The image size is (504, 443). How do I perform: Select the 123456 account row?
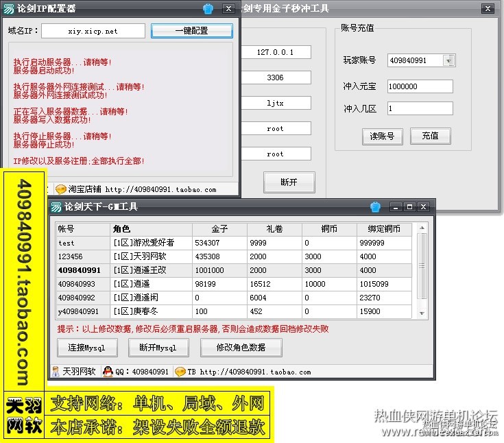[x=234, y=256]
